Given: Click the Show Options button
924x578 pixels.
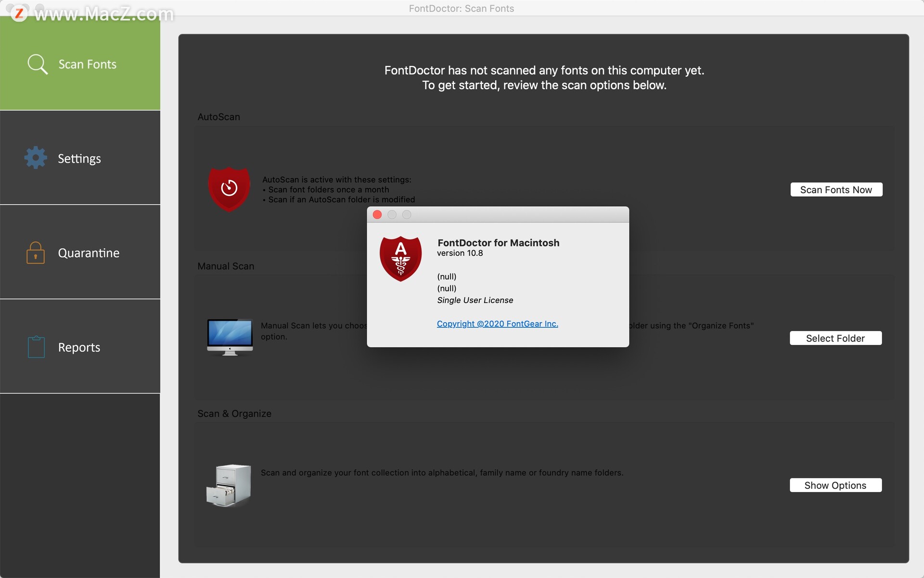Looking at the screenshot, I should coord(835,486).
